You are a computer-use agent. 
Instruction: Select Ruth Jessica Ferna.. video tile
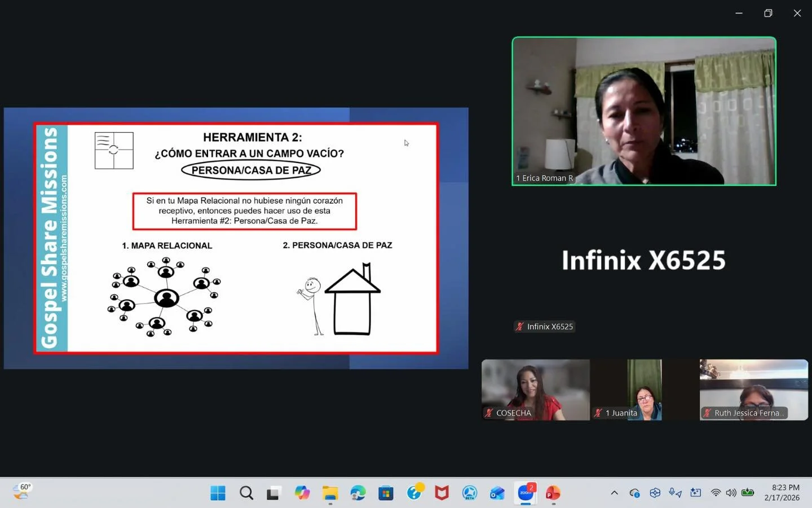click(x=754, y=389)
